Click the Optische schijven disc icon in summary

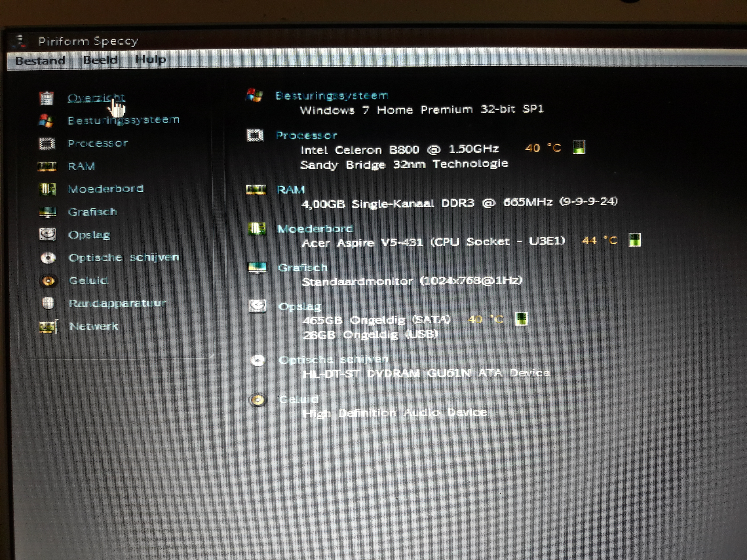pyautogui.click(x=258, y=361)
